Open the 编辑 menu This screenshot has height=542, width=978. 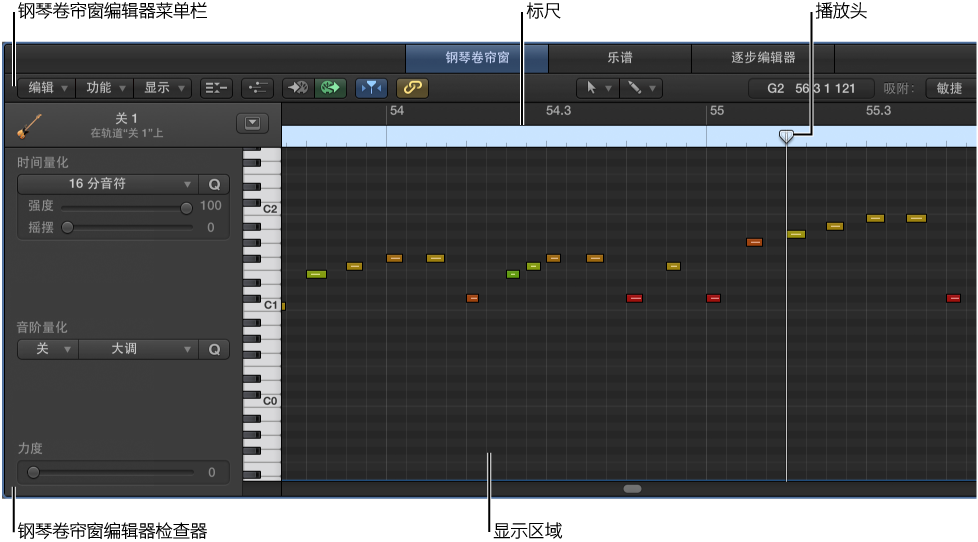tap(46, 88)
